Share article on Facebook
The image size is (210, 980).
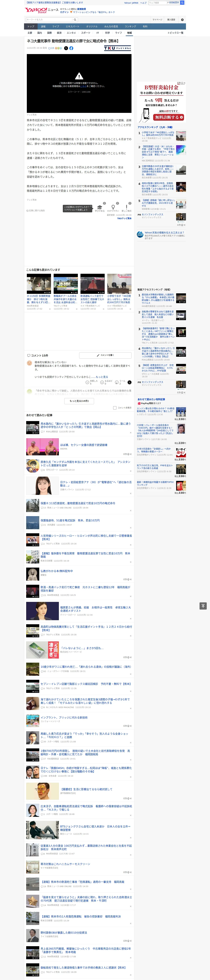click(71, 48)
